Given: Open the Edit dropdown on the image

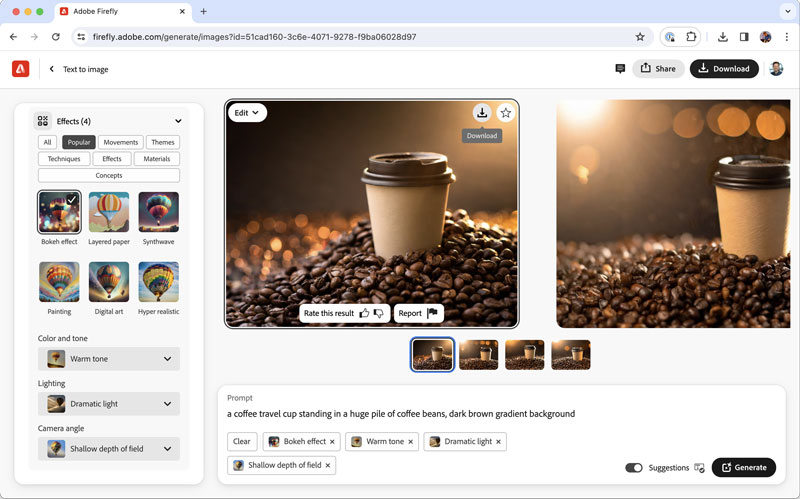Looking at the screenshot, I should point(247,113).
